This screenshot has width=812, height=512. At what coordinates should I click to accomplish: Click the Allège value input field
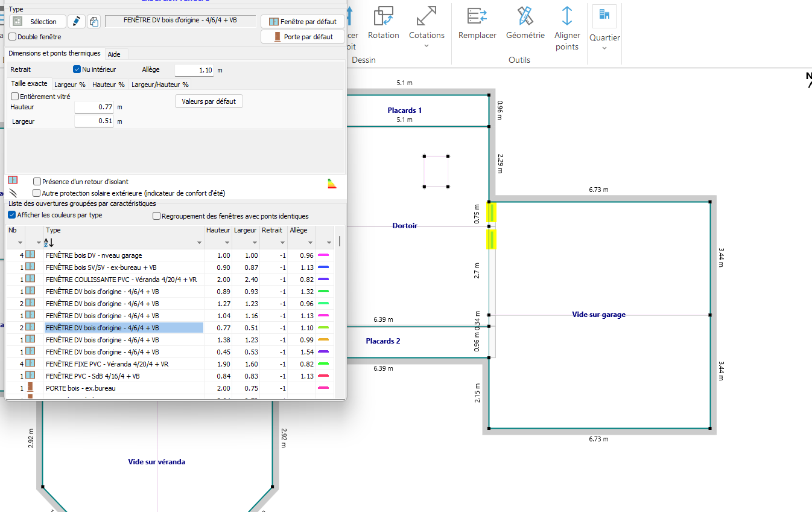pyautogui.click(x=194, y=70)
